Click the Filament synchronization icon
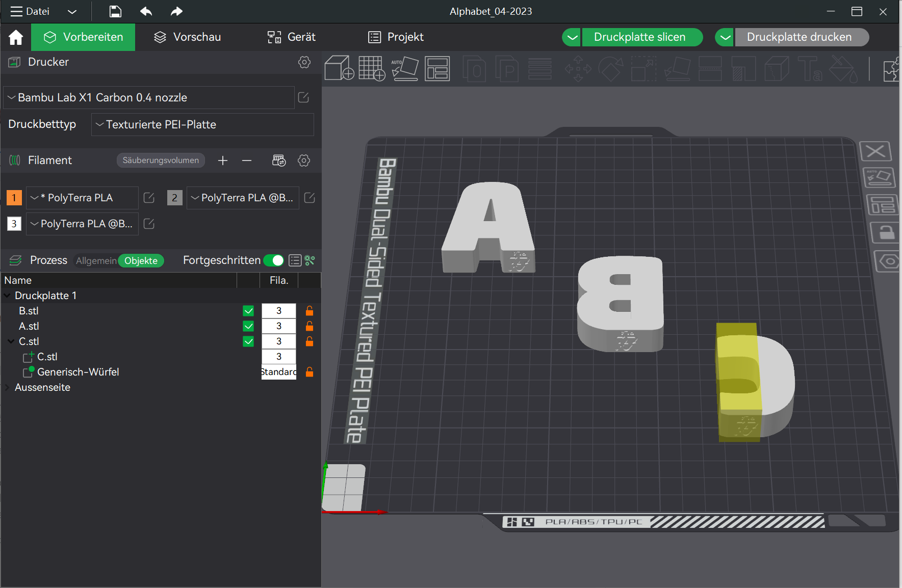The width and height of the screenshot is (902, 588). pyautogui.click(x=279, y=161)
